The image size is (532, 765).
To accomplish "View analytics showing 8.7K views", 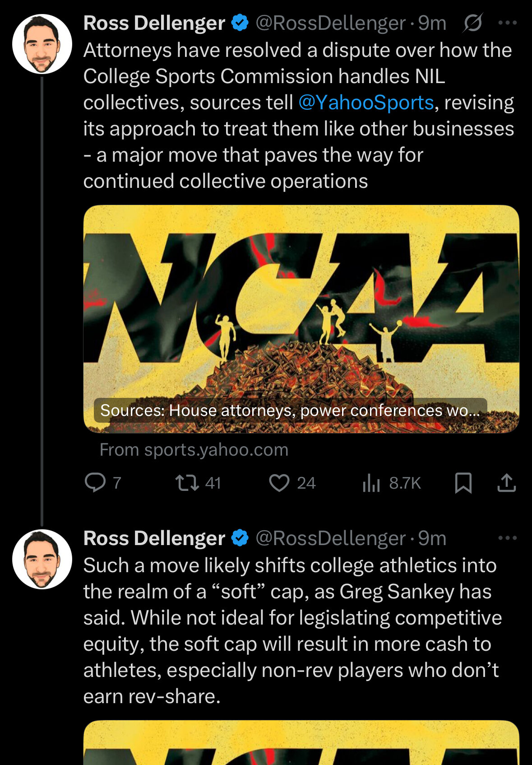I will (391, 483).
